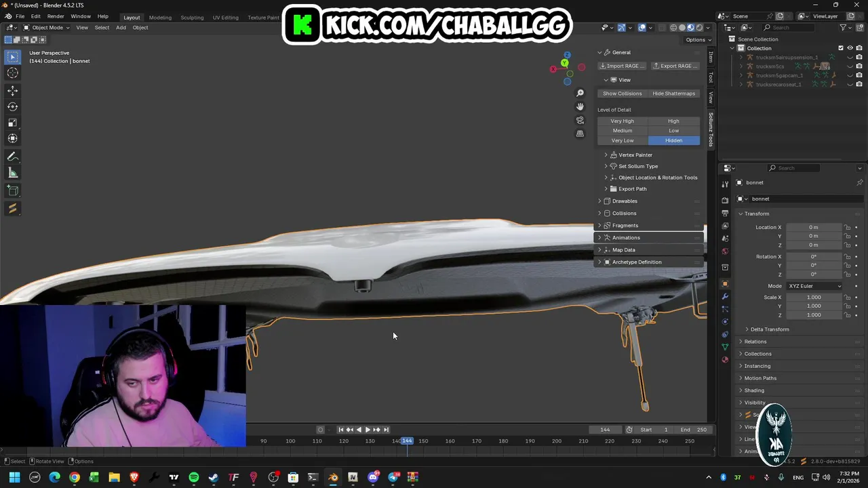Expand the Drawables panel in Sollumz
This screenshot has height=488, width=868.
coord(624,201)
